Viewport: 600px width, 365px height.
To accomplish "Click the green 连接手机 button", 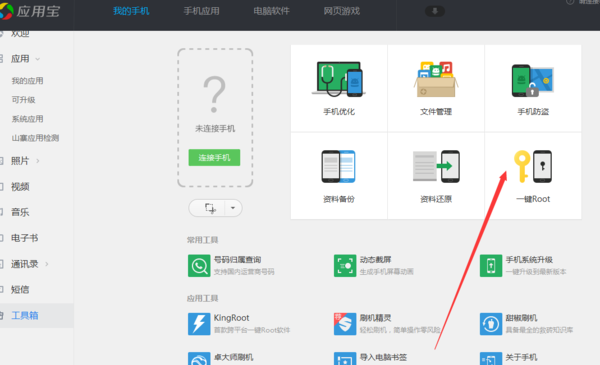I will 214,157.
